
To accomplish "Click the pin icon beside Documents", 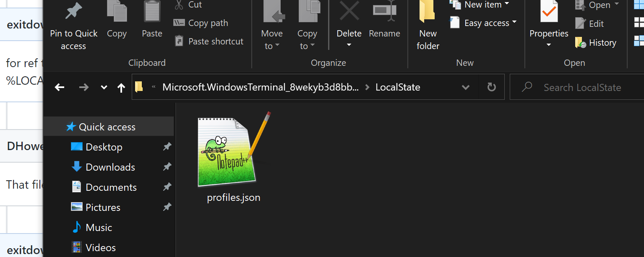I will pyautogui.click(x=167, y=187).
